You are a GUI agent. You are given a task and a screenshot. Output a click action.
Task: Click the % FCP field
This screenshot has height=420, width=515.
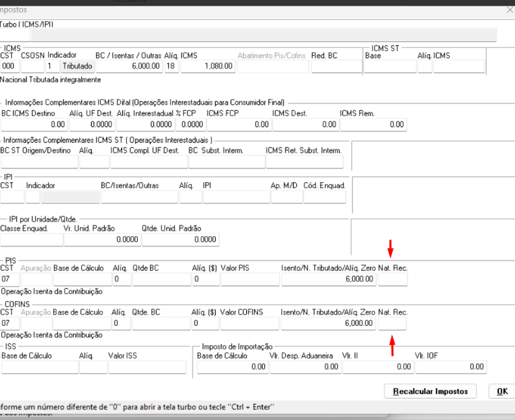tap(191, 125)
